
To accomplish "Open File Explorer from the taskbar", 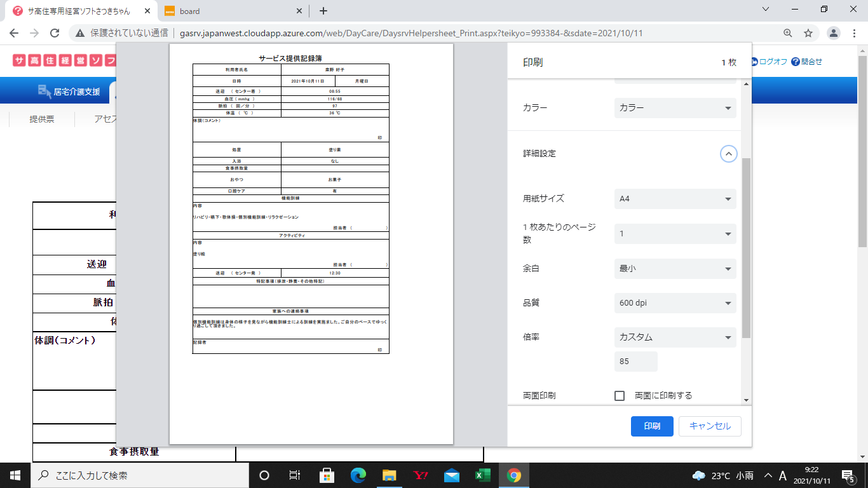I will [390, 475].
